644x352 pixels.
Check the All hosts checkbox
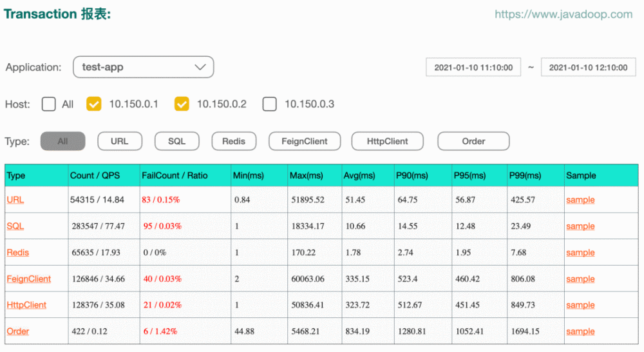tap(48, 104)
